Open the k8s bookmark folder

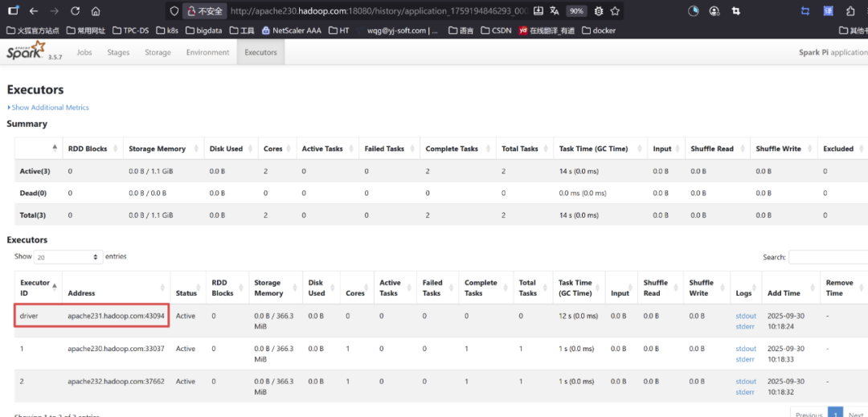168,31
